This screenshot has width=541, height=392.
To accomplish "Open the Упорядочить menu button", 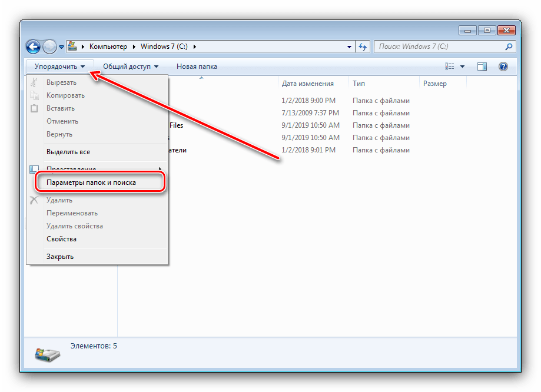I will pyautogui.click(x=59, y=67).
